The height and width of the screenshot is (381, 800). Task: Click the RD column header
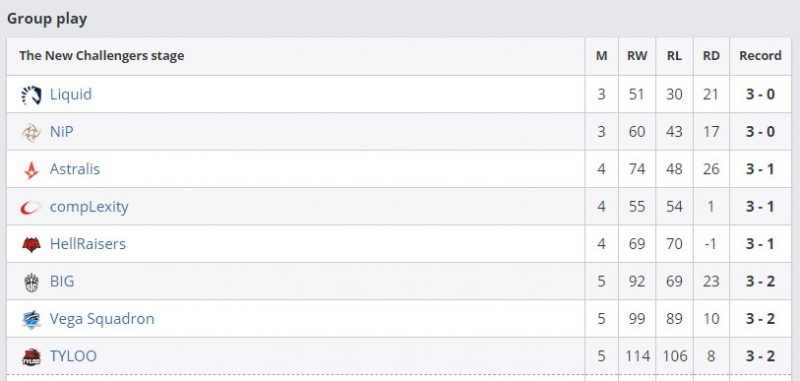click(711, 56)
